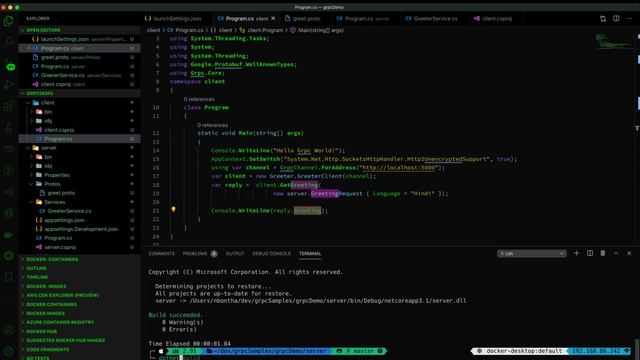Collapse the Protos folder
This screenshot has height=360, width=640.
[x=80, y=184]
